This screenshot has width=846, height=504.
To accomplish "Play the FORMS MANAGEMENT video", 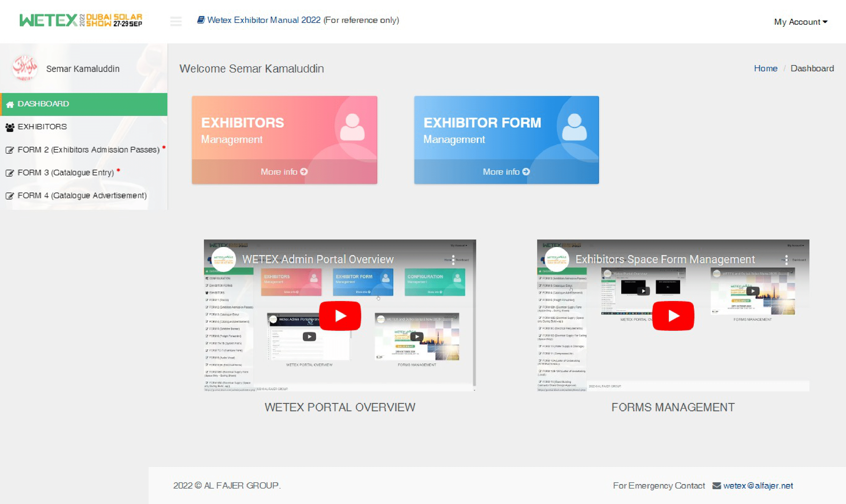I will tap(673, 315).
